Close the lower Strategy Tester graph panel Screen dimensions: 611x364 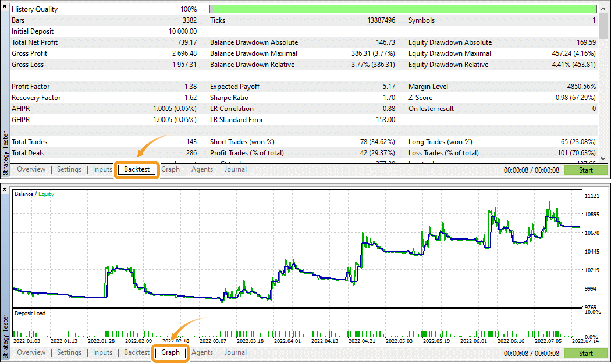[x=5, y=189]
